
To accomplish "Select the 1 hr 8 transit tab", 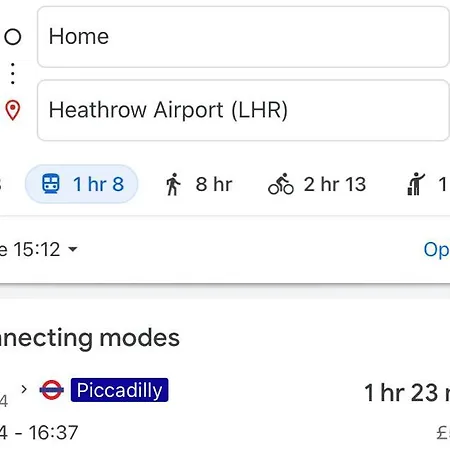I will (82, 184).
